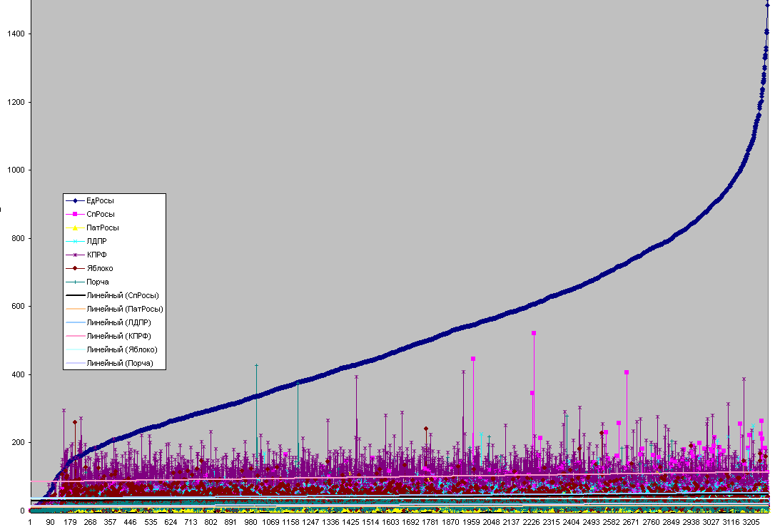Click the ЕдРосы legend marker icon
Screen dimensions: 775x532
tap(75, 200)
